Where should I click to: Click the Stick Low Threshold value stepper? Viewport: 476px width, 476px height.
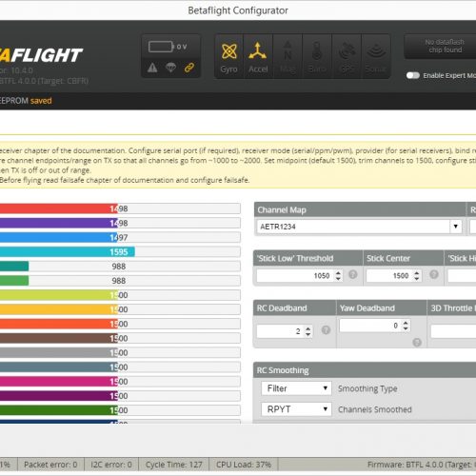pyautogui.click(x=338, y=275)
